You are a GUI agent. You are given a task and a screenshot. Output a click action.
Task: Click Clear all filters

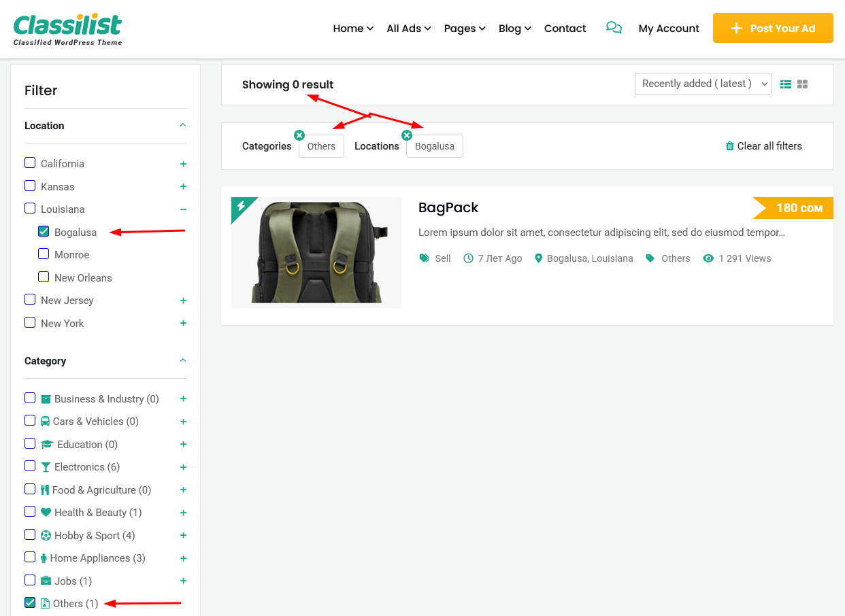tap(763, 146)
